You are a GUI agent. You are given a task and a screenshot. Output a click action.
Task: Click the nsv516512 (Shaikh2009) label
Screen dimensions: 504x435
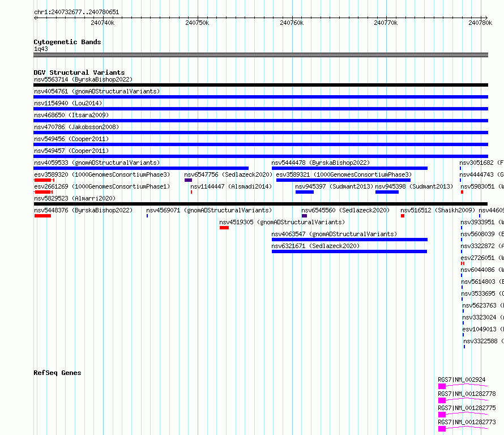(438, 210)
